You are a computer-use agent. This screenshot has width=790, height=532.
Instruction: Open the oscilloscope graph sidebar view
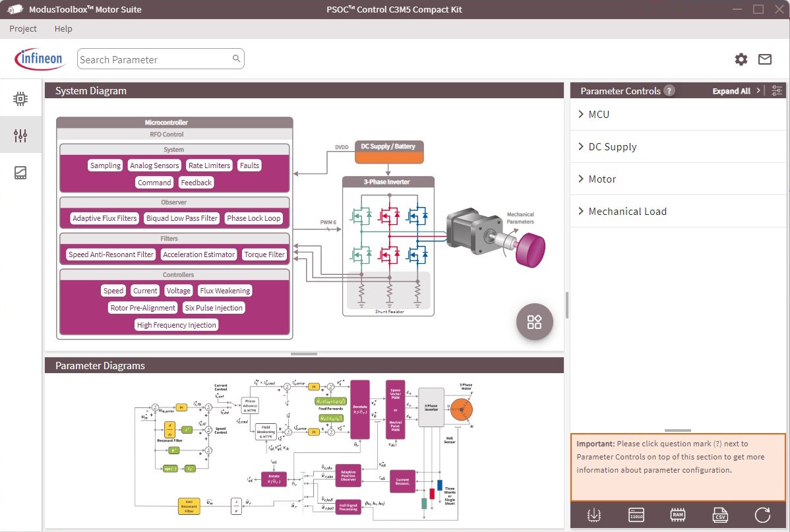[x=20, y=173]
